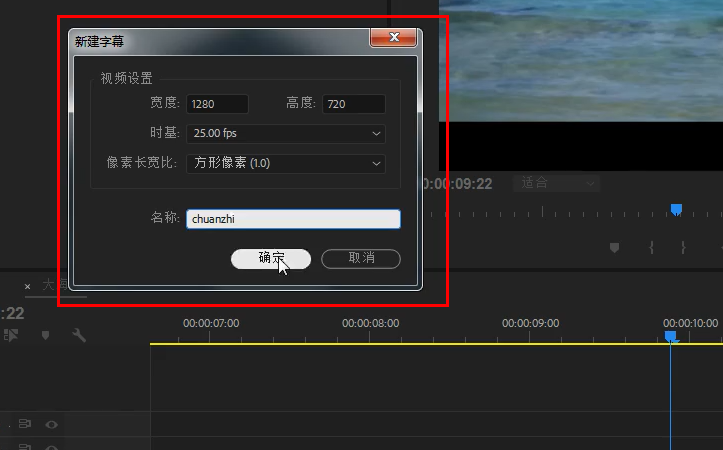Click the 名称 field containing chuanzhi
This screenshot has width=723, height=450.
coord(293,219)
